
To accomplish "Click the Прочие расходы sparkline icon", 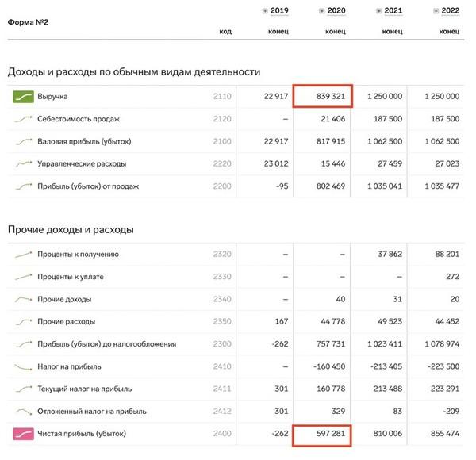I will (23, 322).
